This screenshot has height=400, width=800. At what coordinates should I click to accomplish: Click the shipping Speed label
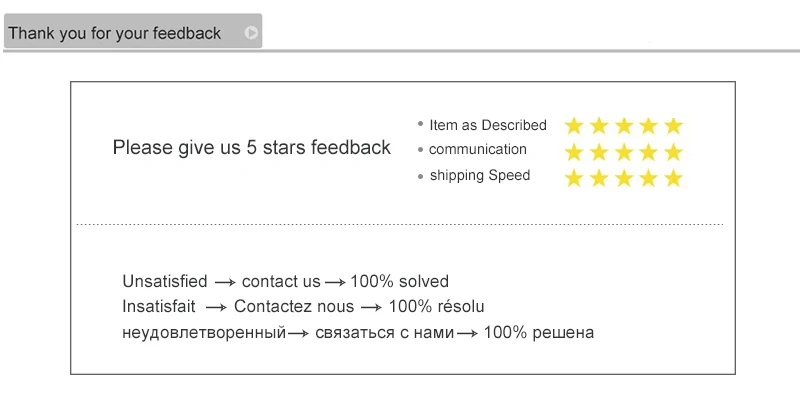pos(480,176)
